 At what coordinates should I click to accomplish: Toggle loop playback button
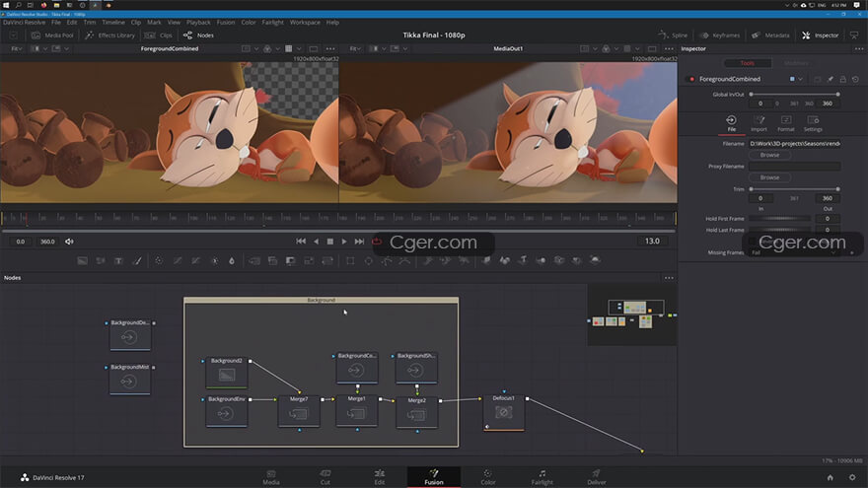coord(377,242)
